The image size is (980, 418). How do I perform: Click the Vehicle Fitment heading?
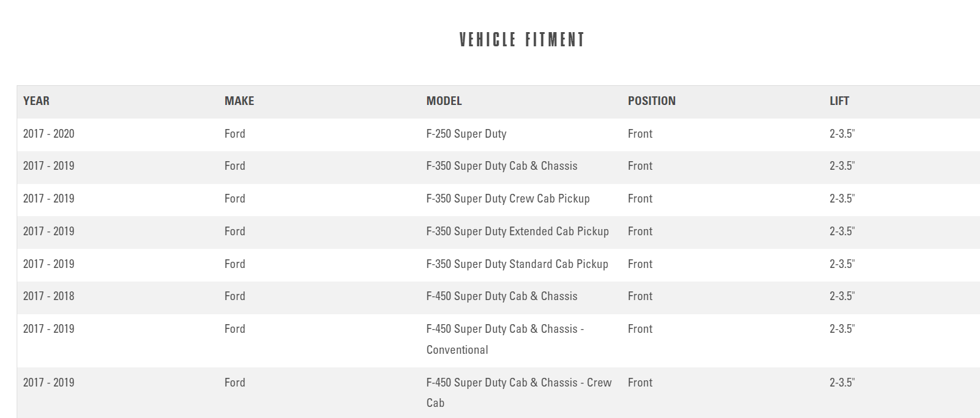tap(521, 40)
